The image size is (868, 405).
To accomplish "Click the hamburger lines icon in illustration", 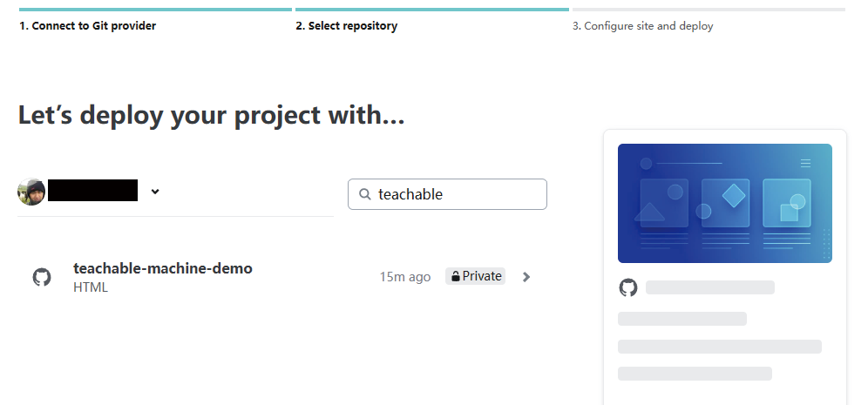I will pos(806,163).
